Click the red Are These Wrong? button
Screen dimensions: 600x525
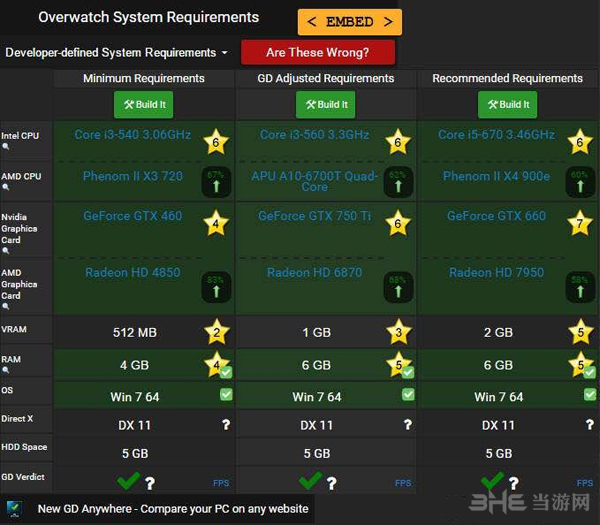(318, 52)
